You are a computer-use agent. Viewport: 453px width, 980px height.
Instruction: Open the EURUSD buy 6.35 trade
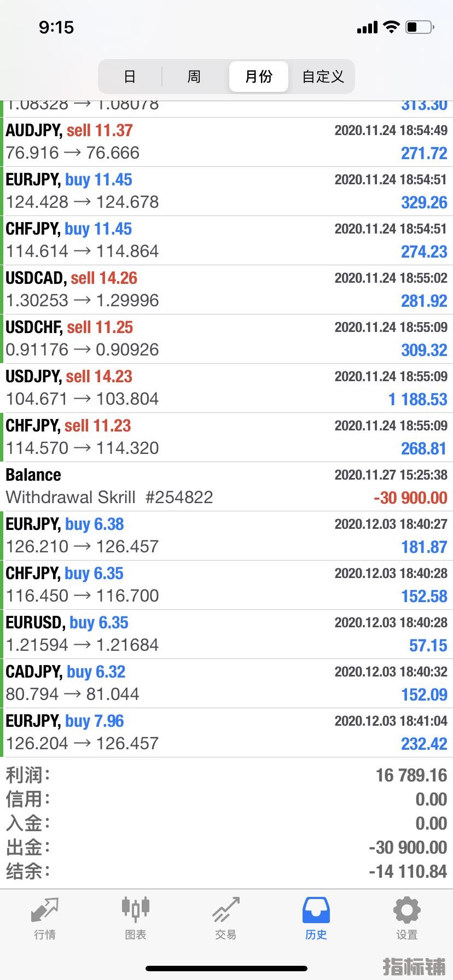[x=226, y=634]
